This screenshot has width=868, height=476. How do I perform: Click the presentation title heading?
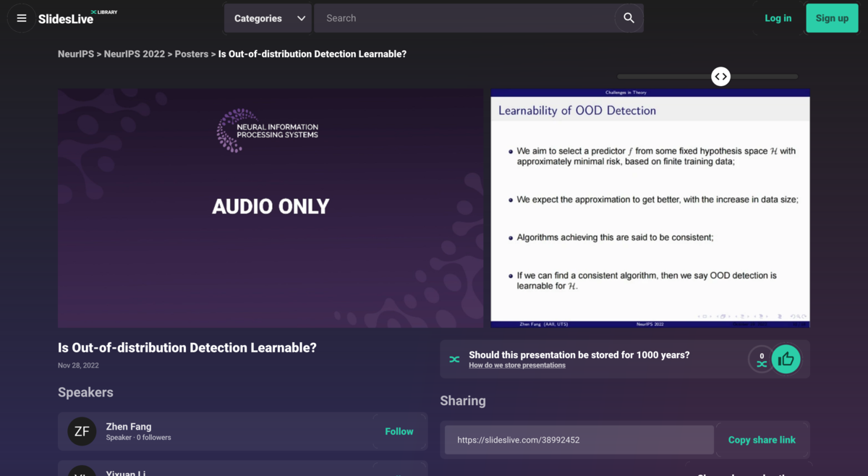(x=187, y=348)
